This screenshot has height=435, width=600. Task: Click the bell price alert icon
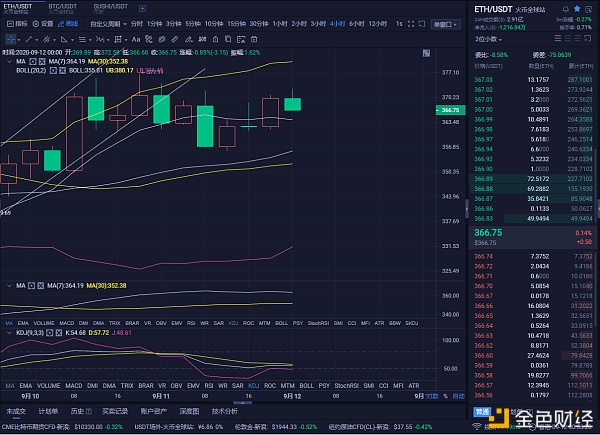click(x=566, y=9)
